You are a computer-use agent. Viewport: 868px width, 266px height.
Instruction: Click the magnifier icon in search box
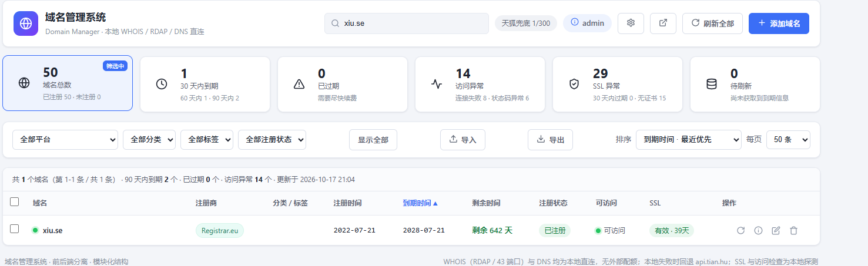(335, 23)
